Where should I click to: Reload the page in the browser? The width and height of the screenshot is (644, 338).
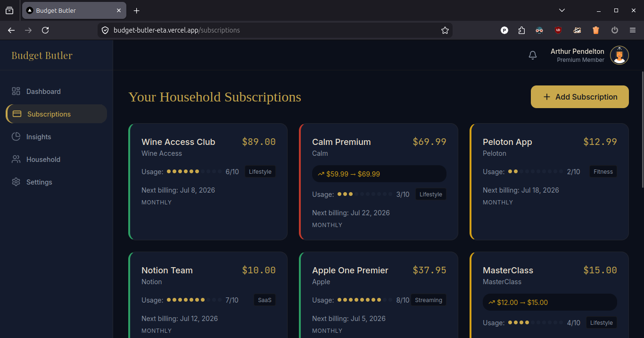[45, 30]
